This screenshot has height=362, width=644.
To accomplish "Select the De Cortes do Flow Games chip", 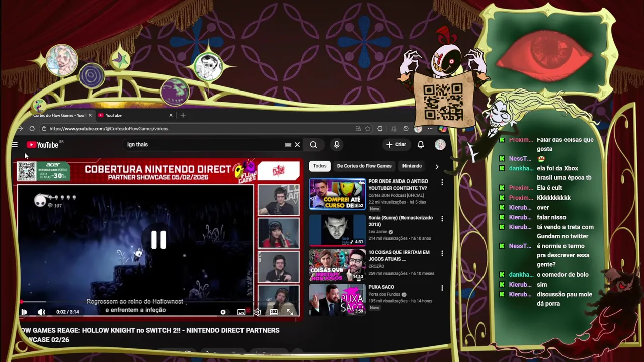I will [x=364, y=166].
